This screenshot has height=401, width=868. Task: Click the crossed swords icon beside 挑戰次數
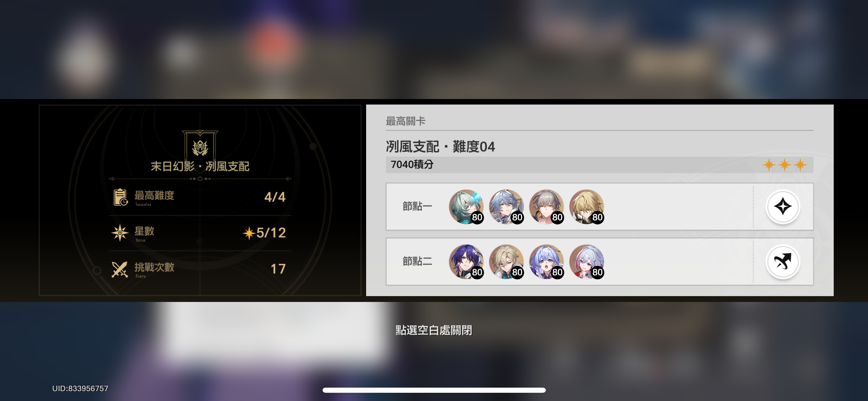tap(120, 269)
